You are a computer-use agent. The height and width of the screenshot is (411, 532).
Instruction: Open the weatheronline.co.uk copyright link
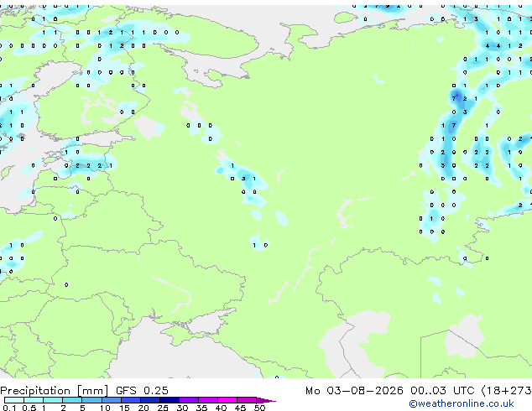[x=461, y=403]
